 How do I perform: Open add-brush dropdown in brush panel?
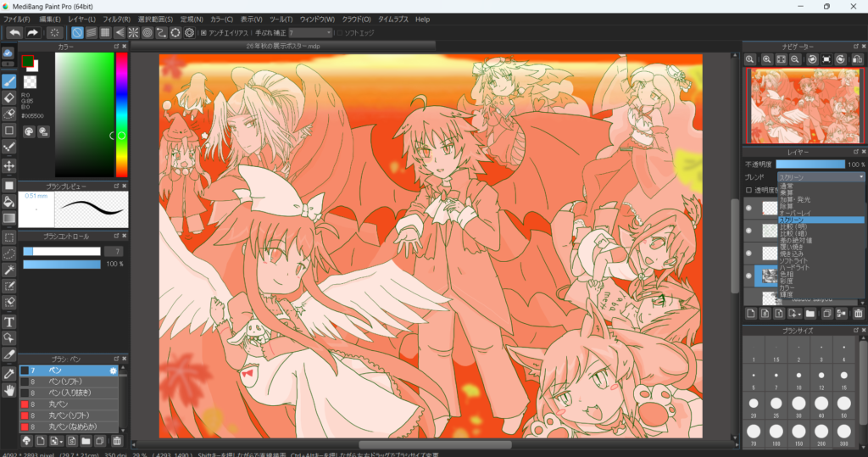coord(60,442)
